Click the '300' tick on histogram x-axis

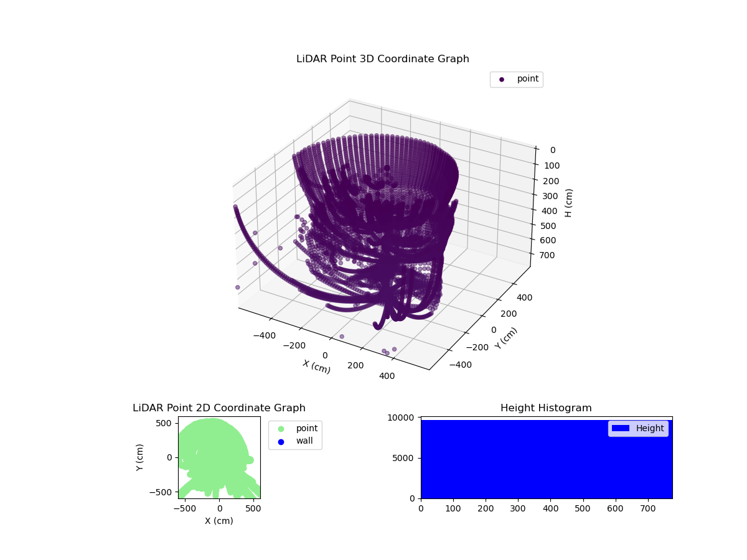click(519, 508)
